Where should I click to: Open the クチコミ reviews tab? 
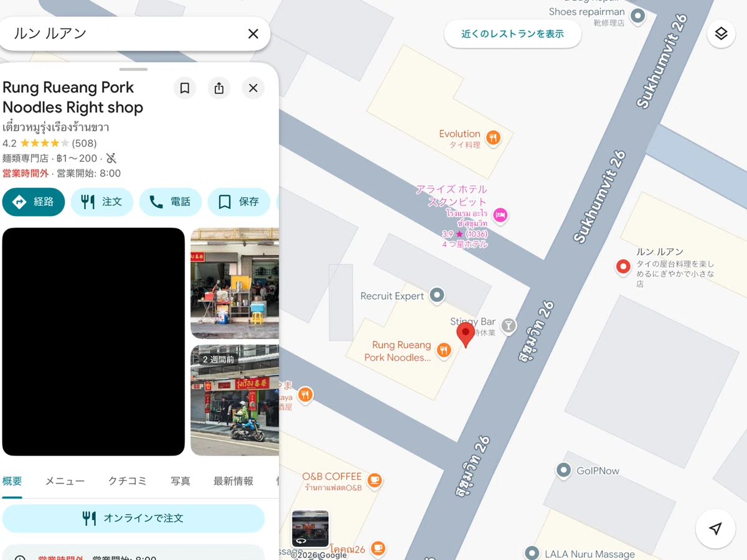(128, 481)
